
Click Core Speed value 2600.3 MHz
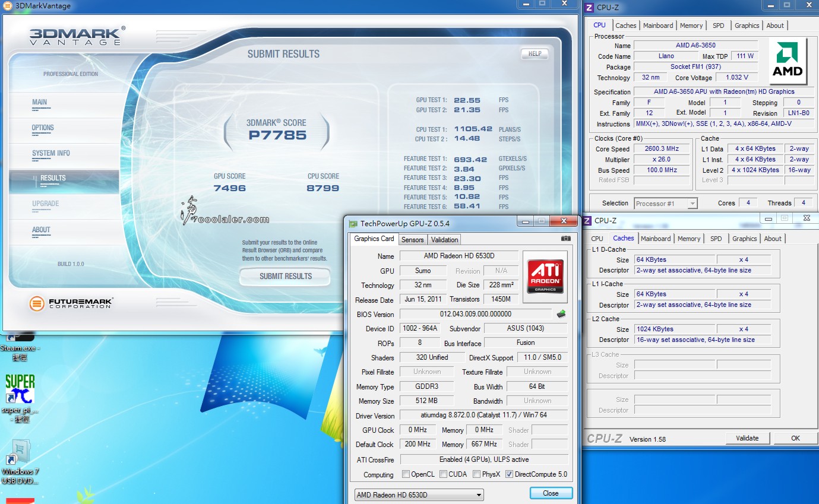(662, 149)
